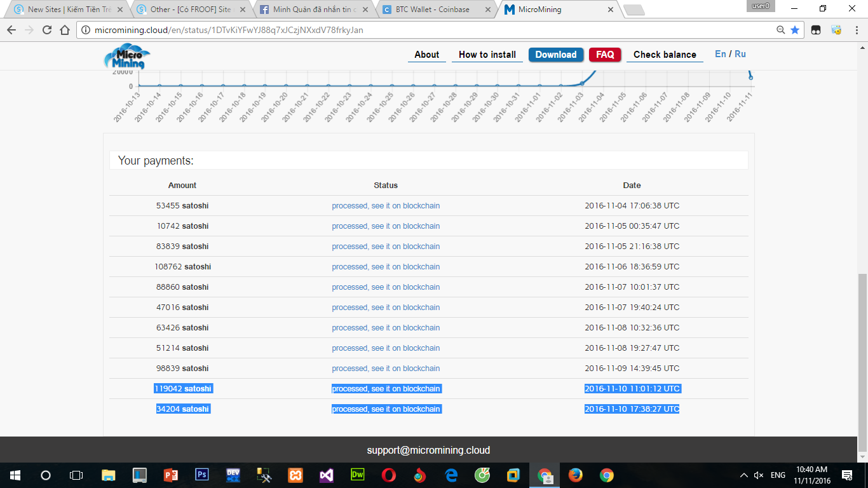Launch PowerPoint from the taskbar
Viewport: 868px width, 488px height.
point(170,475)
